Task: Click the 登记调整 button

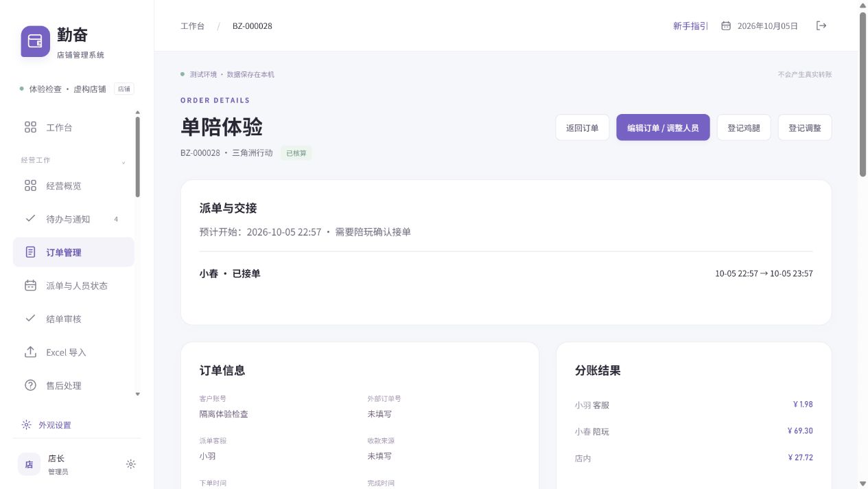Action: [x=805, y=128]
